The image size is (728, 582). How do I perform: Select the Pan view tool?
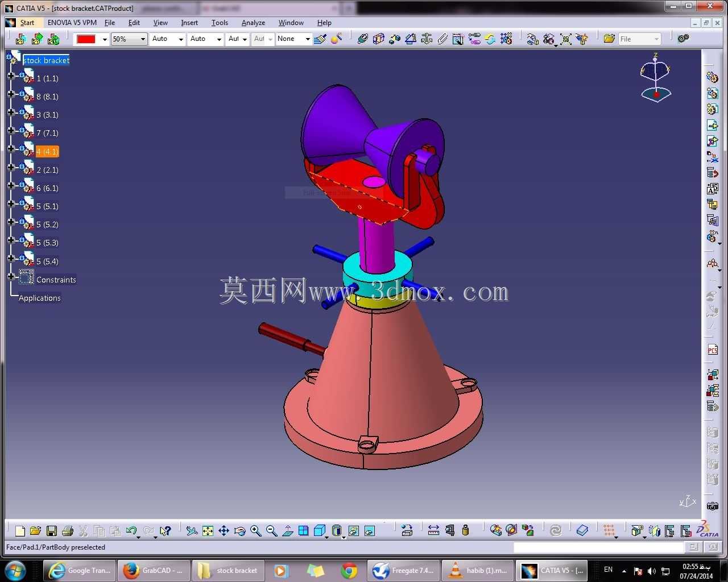[x=224, y=531]
